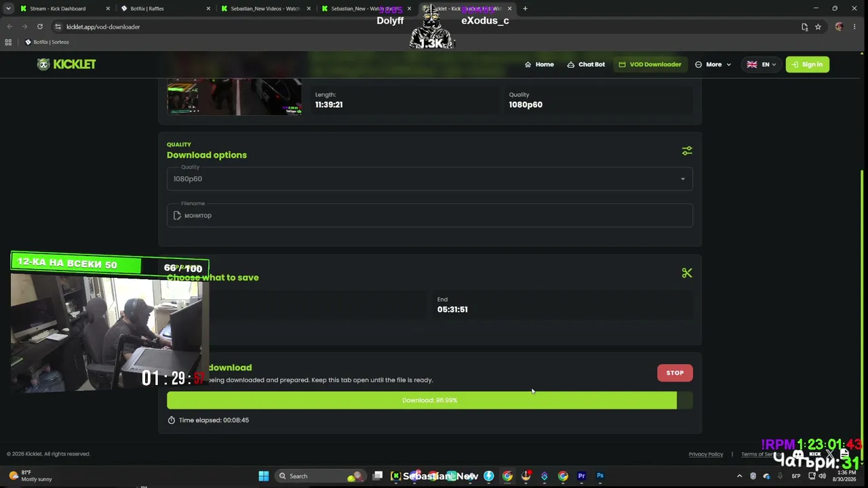Show hidden system tray icons

[739, 476]
